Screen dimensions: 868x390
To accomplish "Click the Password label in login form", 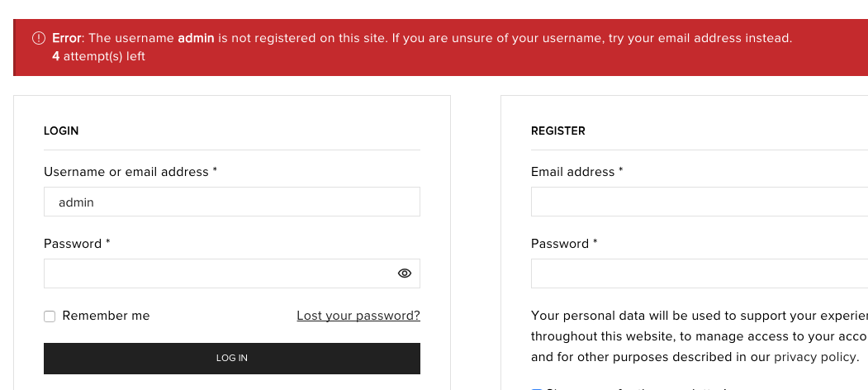I will (76, 244).
